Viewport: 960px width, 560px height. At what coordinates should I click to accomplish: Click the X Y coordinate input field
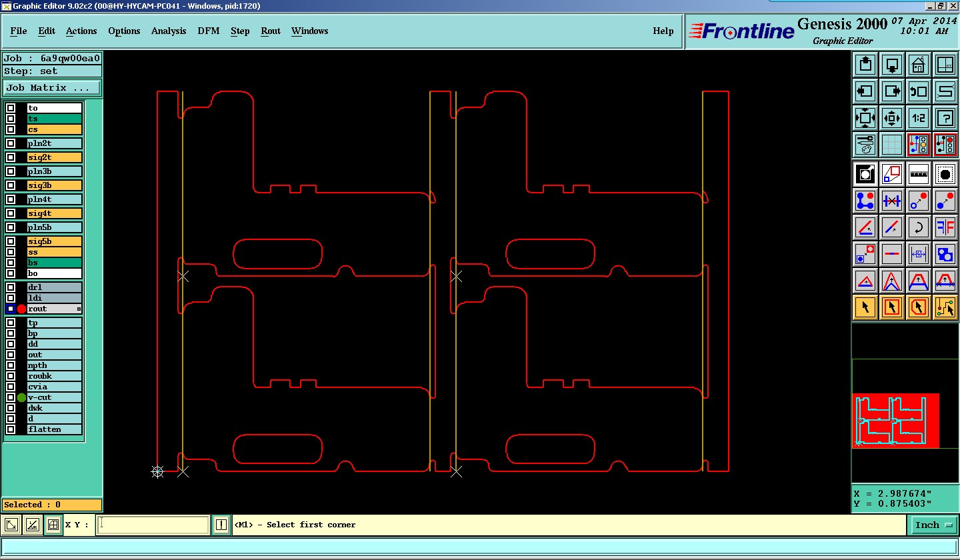pos(153,525)
